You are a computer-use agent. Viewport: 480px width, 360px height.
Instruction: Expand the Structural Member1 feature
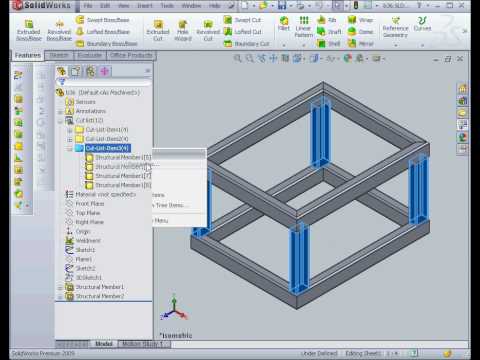pos(60,287)
